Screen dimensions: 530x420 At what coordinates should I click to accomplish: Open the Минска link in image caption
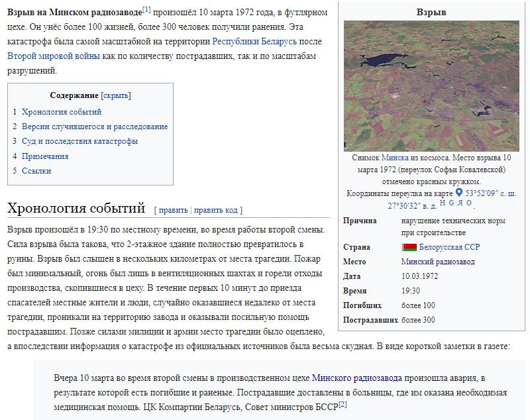point(395,158)
